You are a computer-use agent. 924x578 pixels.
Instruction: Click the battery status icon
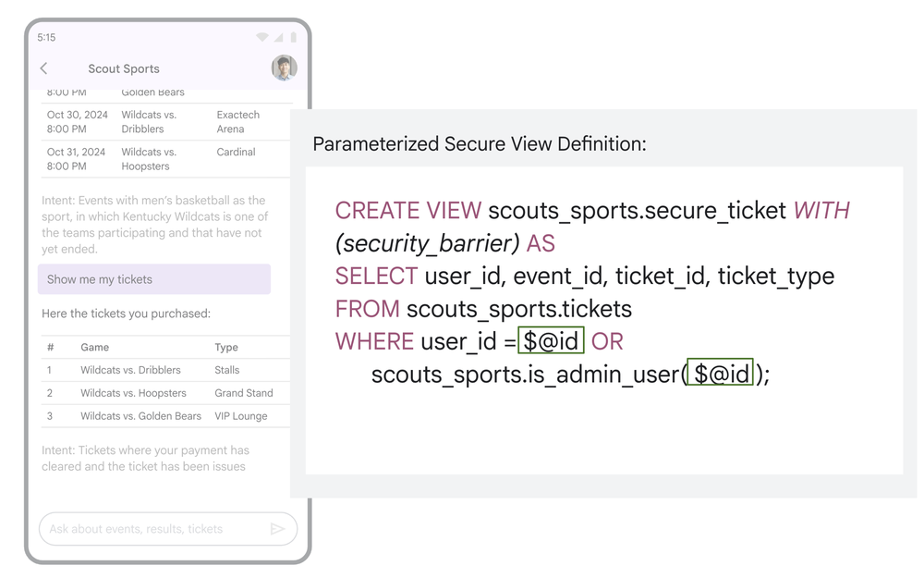294,38
